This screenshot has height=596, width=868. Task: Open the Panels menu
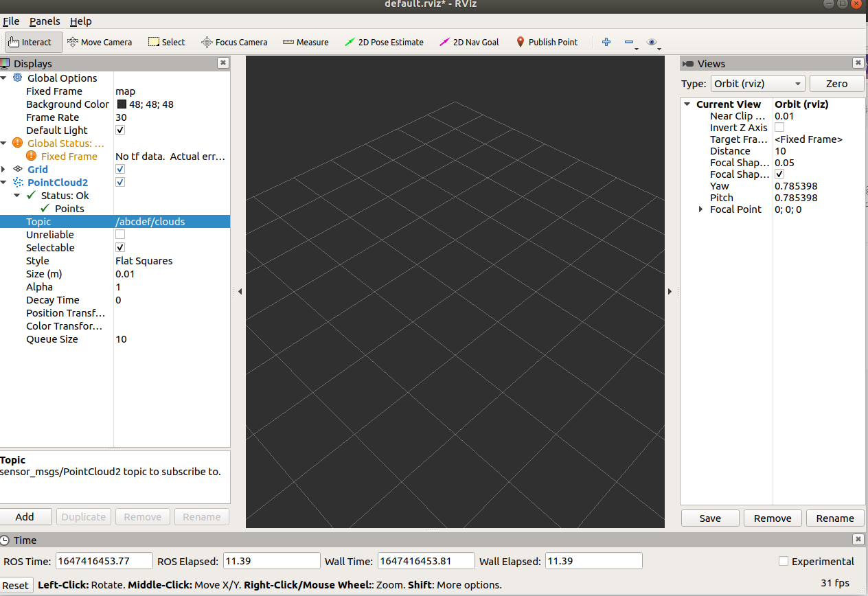pyautogui.click(x=45, y=21)
